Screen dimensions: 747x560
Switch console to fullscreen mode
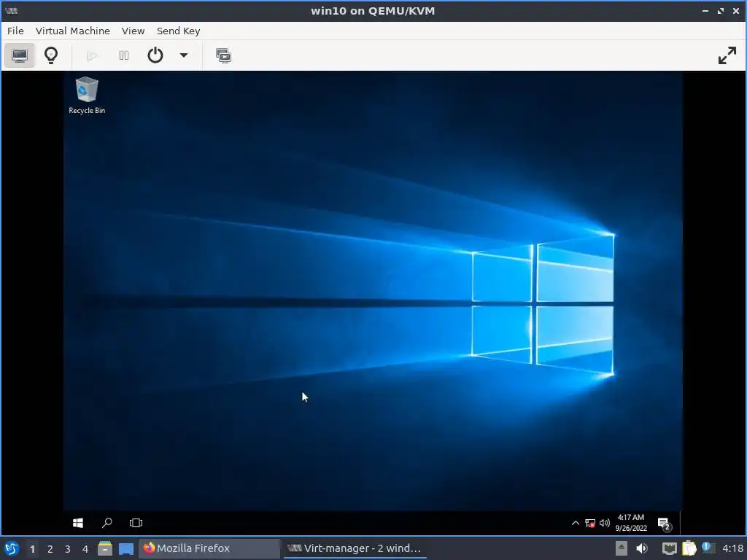pyautogui.click(x=727, y=55)
